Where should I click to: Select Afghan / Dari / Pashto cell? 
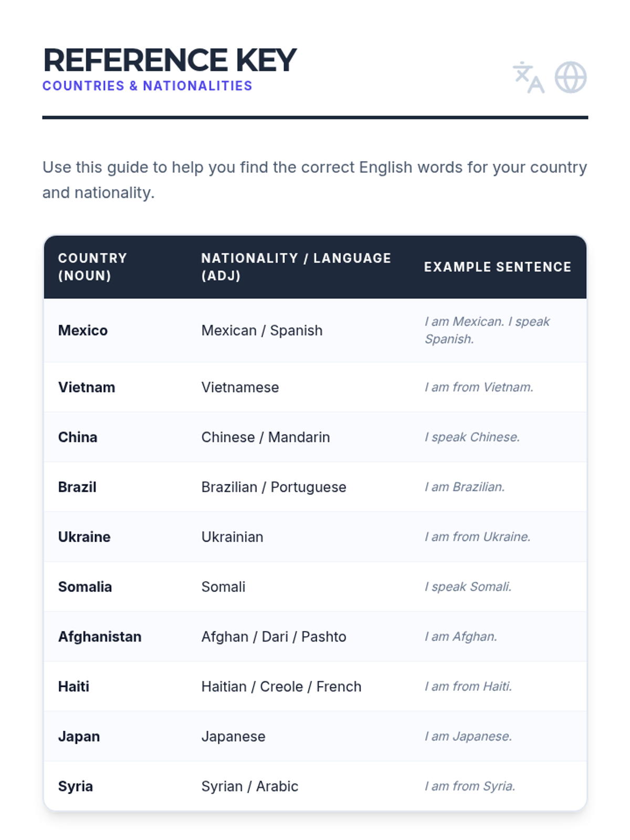point(274,637)
